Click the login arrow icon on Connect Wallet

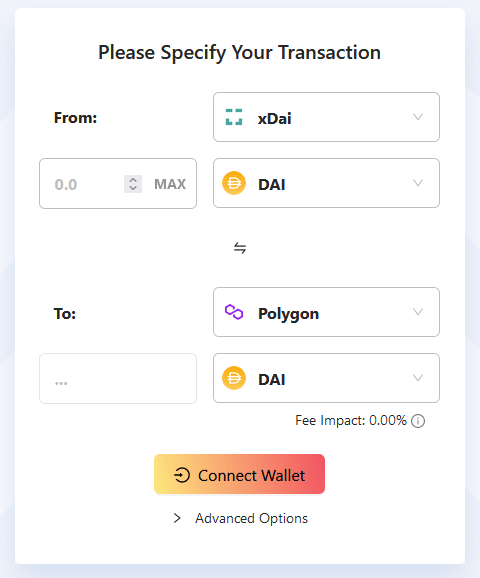(x=182, y=475)
